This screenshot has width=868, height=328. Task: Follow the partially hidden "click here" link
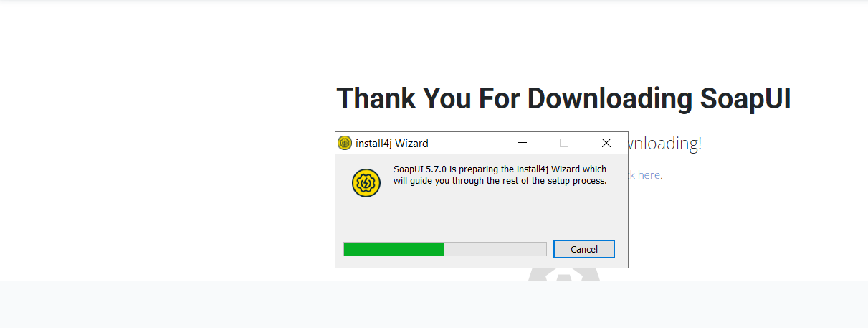tap(645, 174)
